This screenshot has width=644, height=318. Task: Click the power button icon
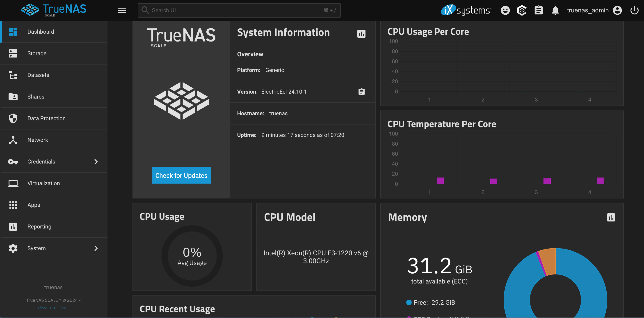coord(634,10)
